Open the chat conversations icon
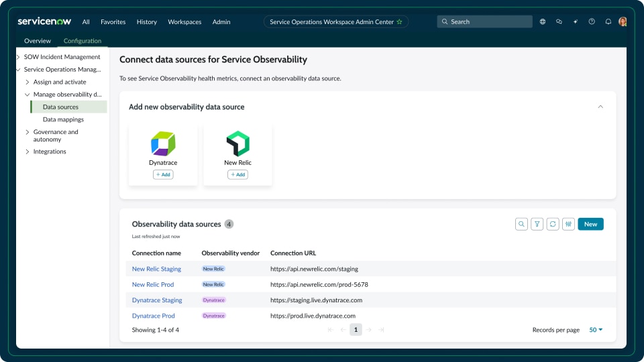644x362 pixels. coord(559,21)
